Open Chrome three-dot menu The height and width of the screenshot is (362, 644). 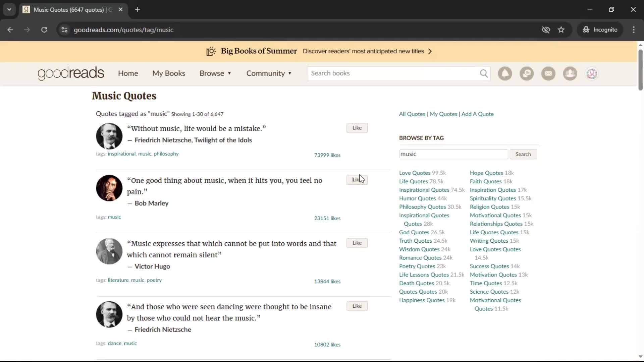pos(634,29)
